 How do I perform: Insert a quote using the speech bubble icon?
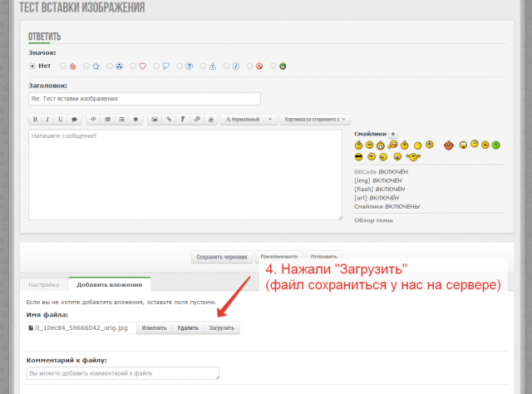pyautogui.click(x=74, y=119)
